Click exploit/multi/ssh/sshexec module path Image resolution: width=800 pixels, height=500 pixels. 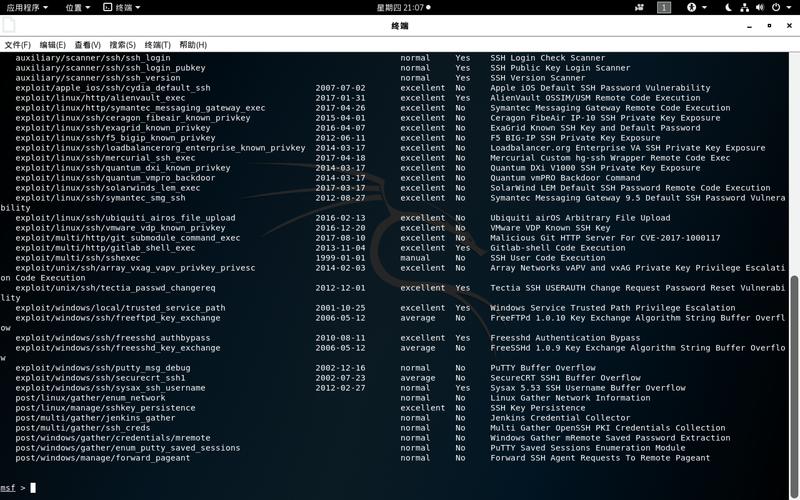pyautogui.click(x=78, y=258)
